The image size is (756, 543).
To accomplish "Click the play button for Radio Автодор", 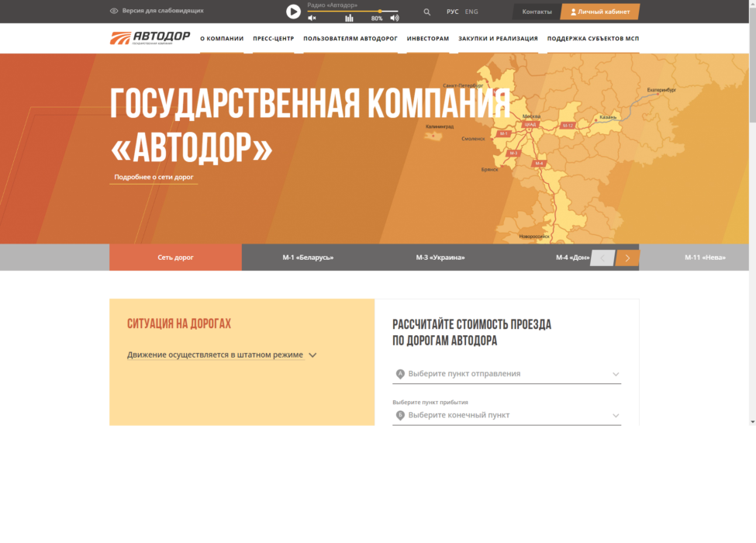I will tap(293, 11).
